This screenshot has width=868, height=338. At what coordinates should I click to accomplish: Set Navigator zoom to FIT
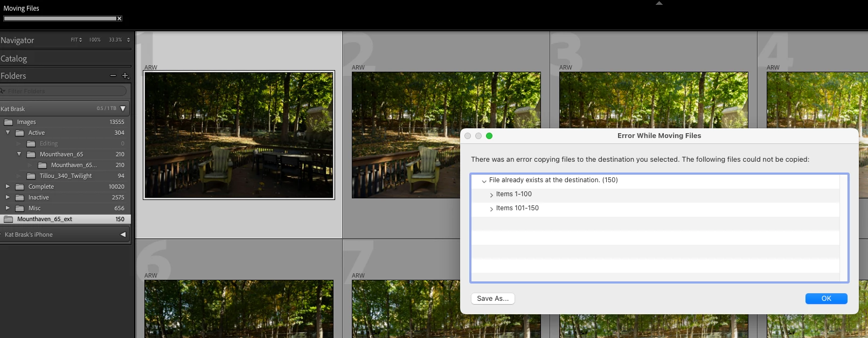pyautogui.click(x=76, y=40)
